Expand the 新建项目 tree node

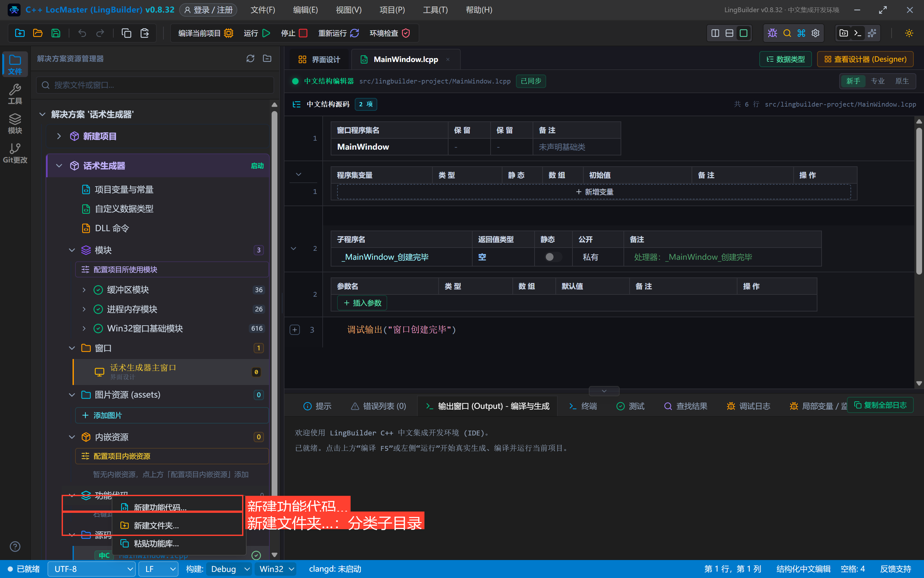click(59, 136)
